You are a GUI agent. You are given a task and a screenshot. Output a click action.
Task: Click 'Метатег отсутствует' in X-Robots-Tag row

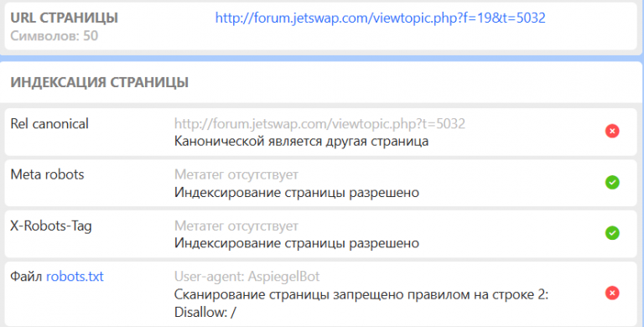(236, 226)
